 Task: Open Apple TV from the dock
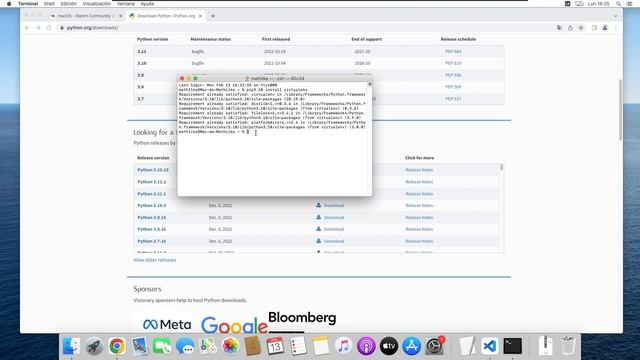389,346
